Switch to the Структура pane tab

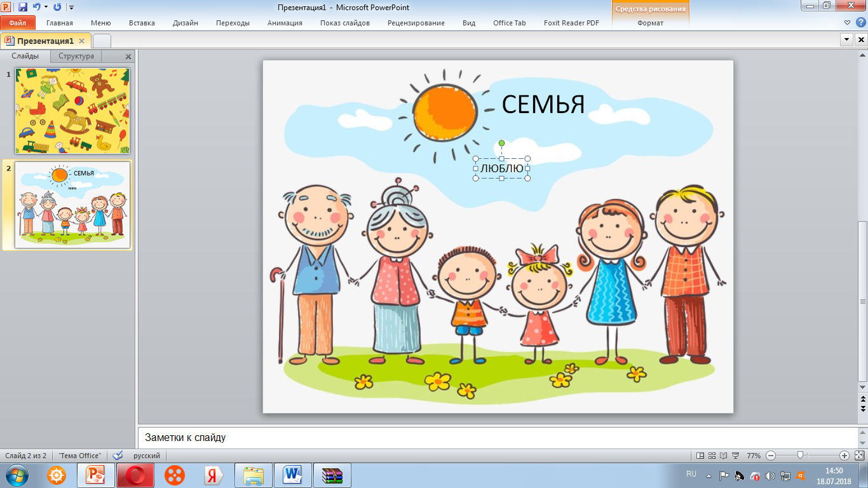[x=76, y=56]
